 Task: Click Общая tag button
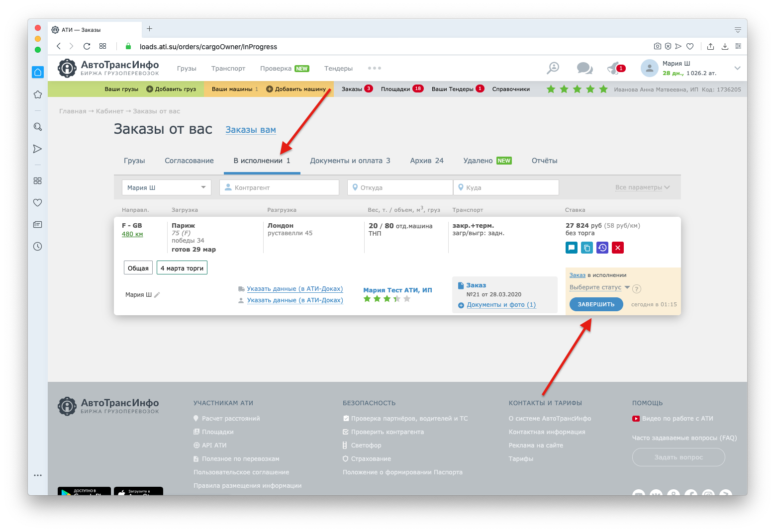pos(138,268)
